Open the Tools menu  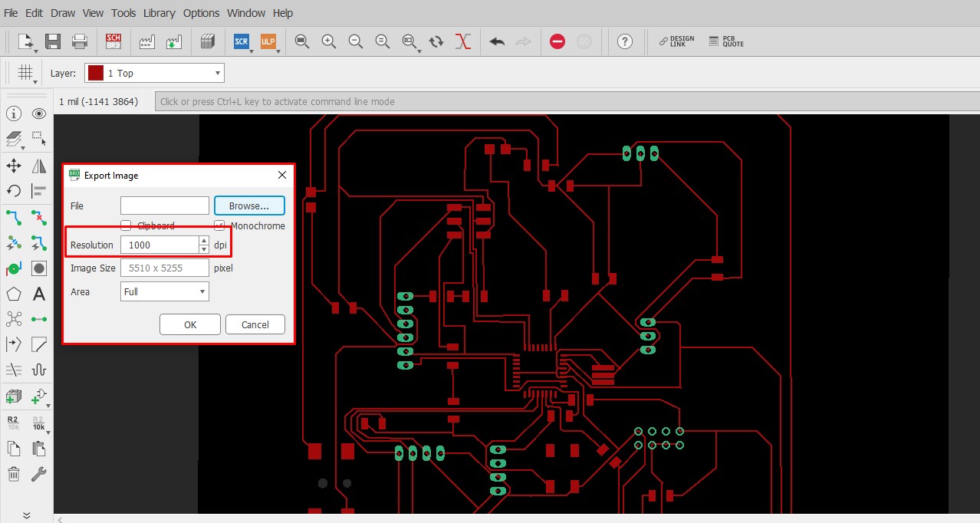(x=123, y=13)
